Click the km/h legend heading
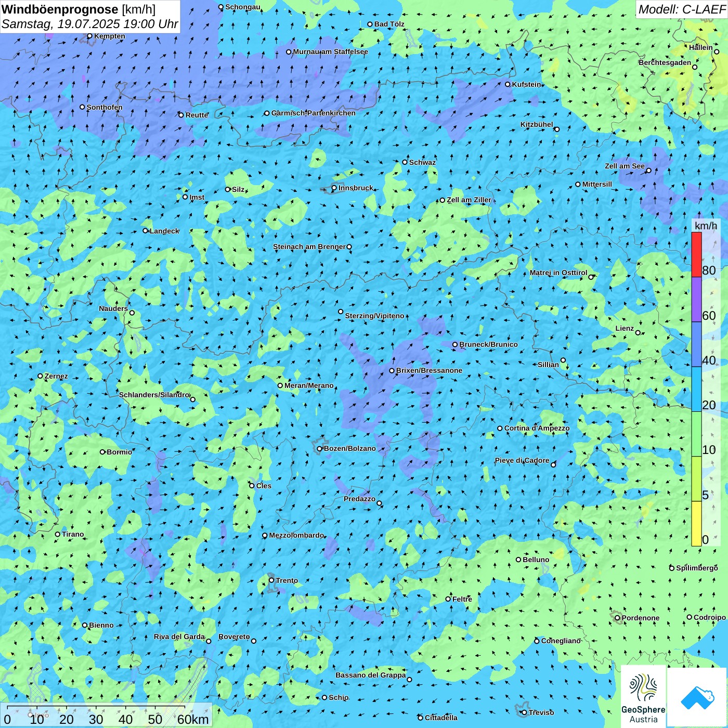 click(x=706, y=225)
